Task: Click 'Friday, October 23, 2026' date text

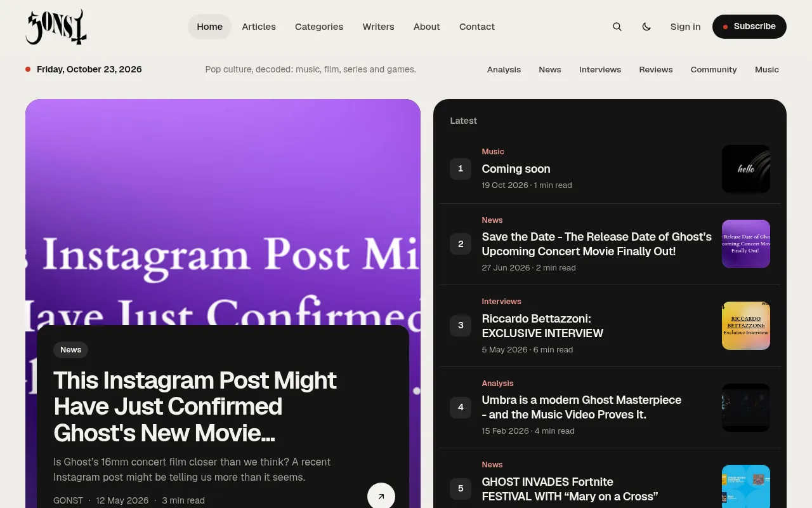Action: 89,69
